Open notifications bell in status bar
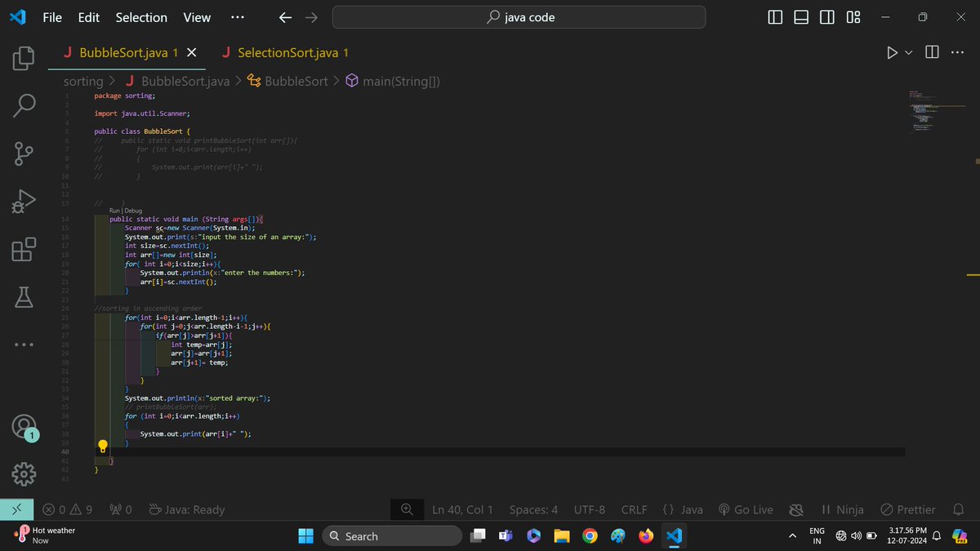 (959, 509)
